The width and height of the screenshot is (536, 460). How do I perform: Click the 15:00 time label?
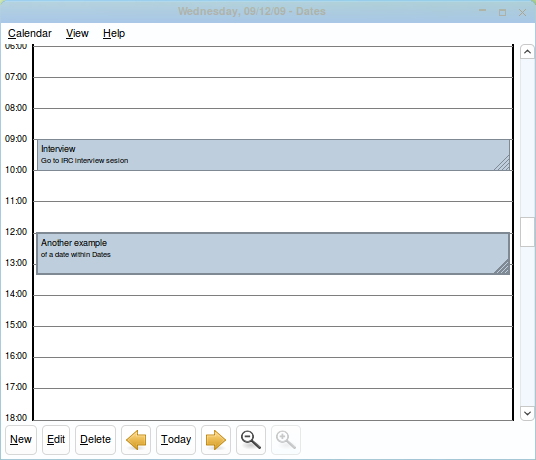tap(16, 325)
